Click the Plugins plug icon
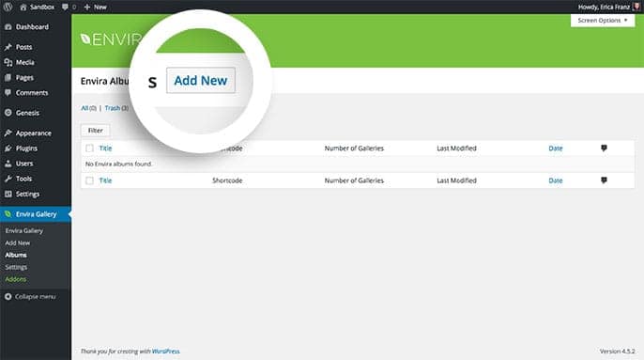644x360 pixels. (x=8, y=149)
